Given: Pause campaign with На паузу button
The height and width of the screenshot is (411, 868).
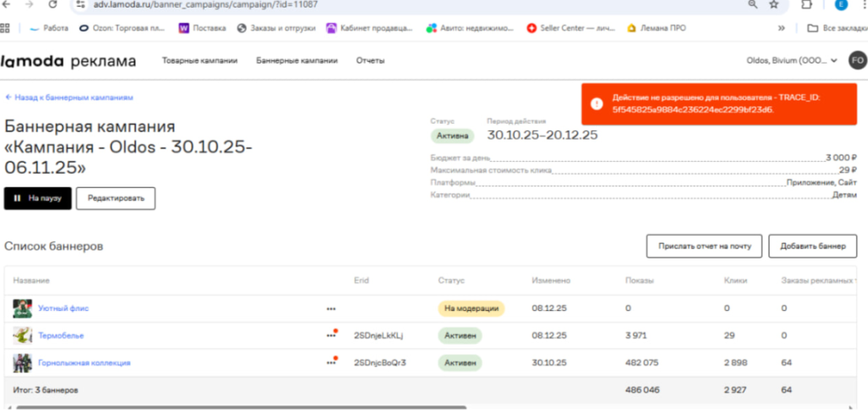Looking at the screenshot, I should [37, 198].
